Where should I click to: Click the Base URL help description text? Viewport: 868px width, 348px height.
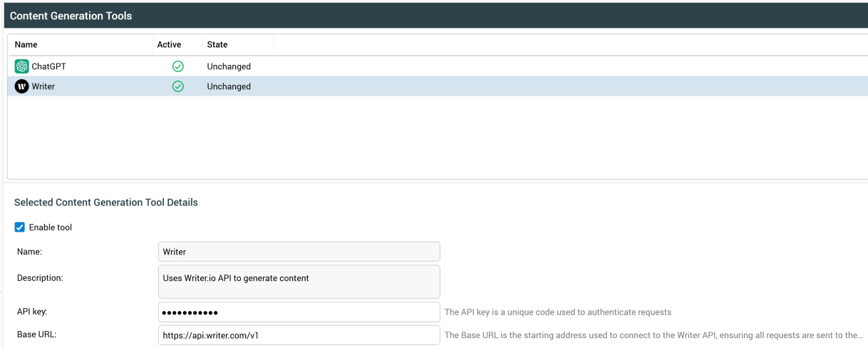[x=653, y=335]
